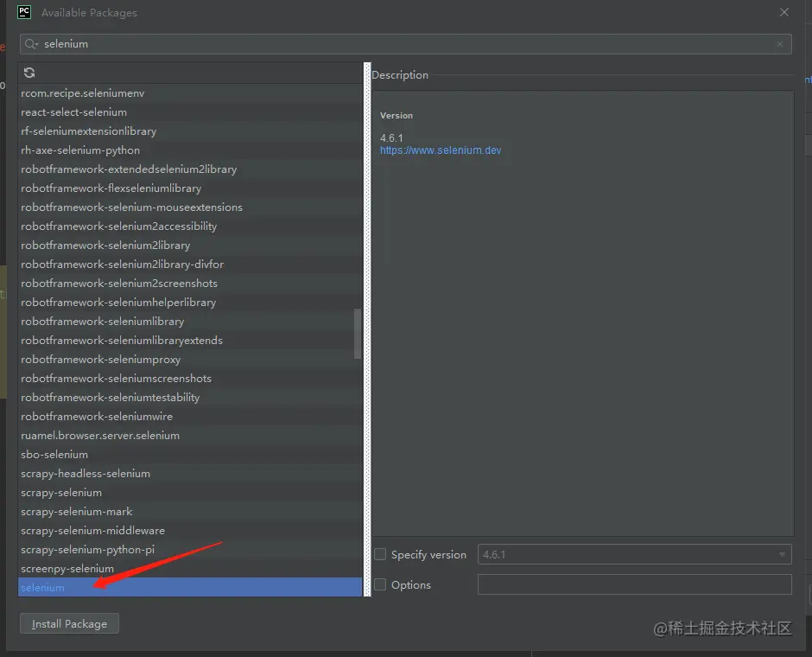Enable the Specify version checkbox
Viewport: 812px width, 657px height.
coord(380,554)
